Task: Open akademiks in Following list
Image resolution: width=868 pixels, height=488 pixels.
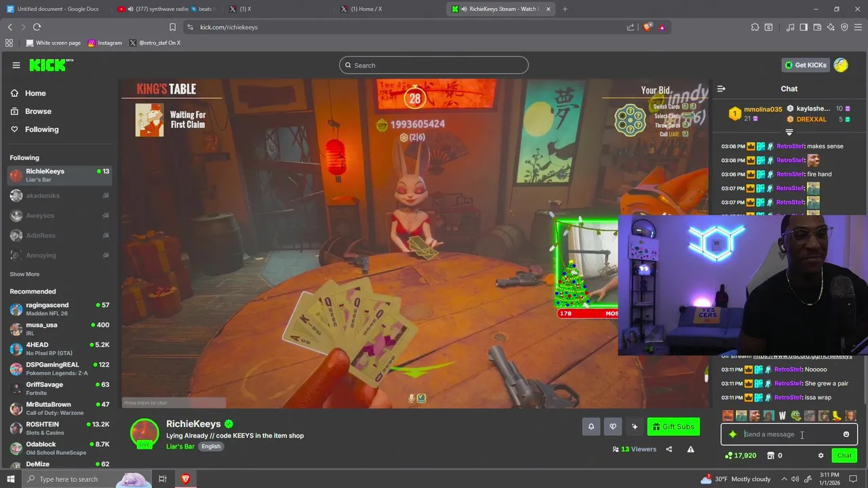Action: pyautogui.click(x=59, y=195)
